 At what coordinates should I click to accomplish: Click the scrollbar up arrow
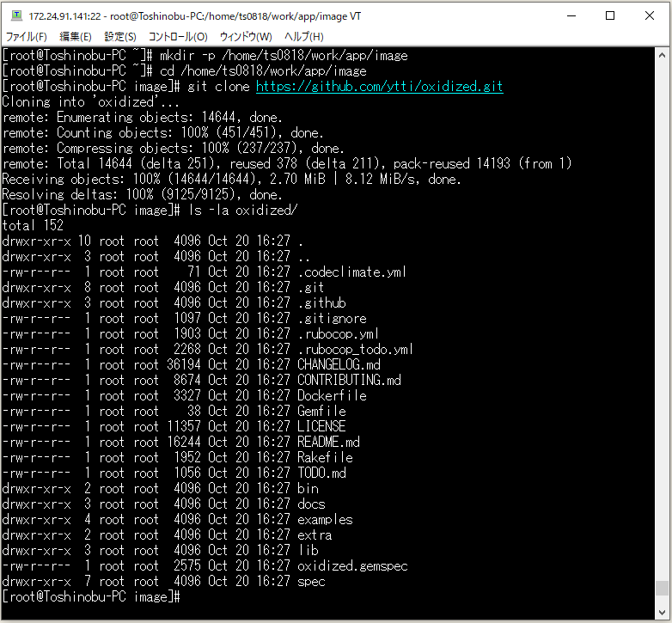[662, 56]
